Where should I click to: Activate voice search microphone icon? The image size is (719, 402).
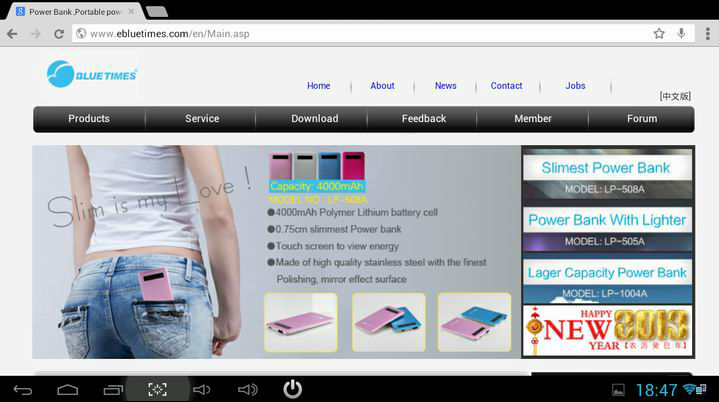[x=681, y=33]
